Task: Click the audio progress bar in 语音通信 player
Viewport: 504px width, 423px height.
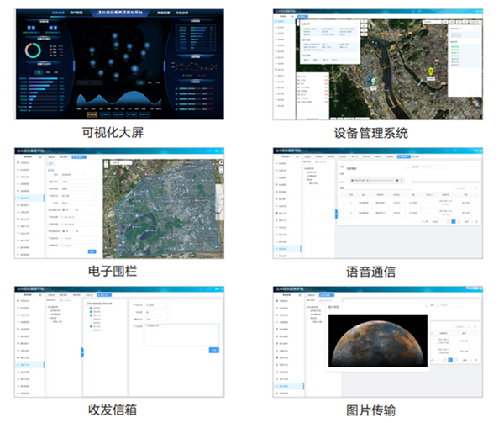Action: [x=381, y=181]
